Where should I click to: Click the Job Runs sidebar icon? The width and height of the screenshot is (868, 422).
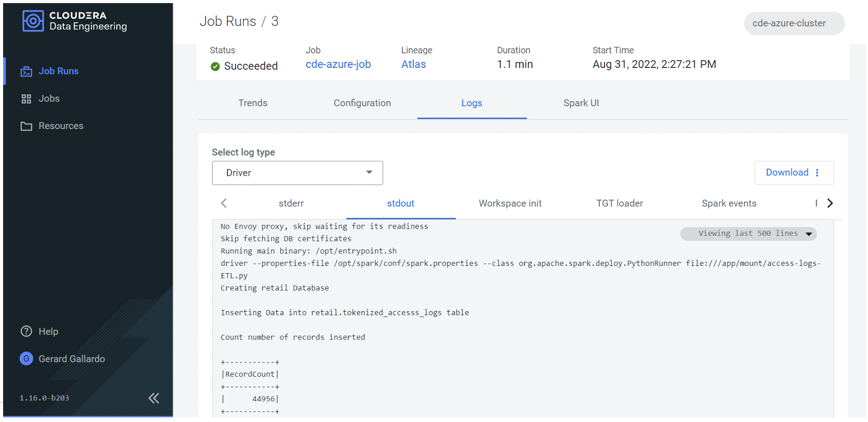[26, 72]
